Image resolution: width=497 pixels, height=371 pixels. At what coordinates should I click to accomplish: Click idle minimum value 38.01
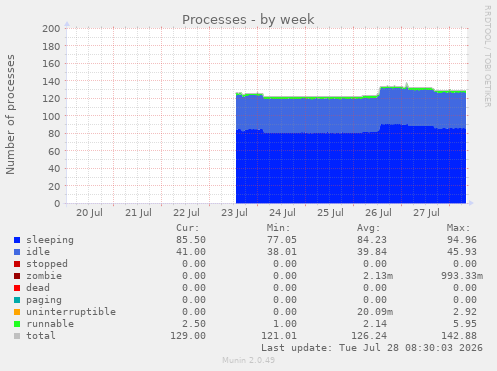(282, 252)
